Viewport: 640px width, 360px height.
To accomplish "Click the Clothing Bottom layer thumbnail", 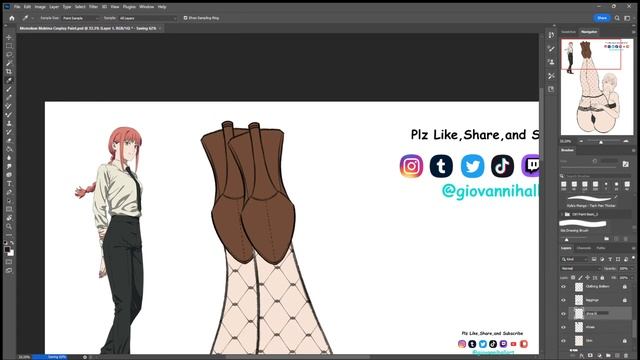I will (579, 287).
